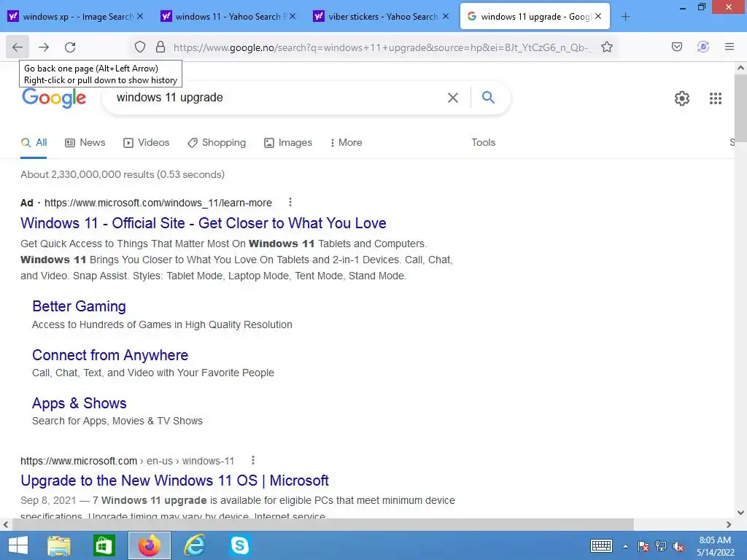Open options for the Microsoft ad result
Screen dimensions: 747x560
click(x=290, y=203)
